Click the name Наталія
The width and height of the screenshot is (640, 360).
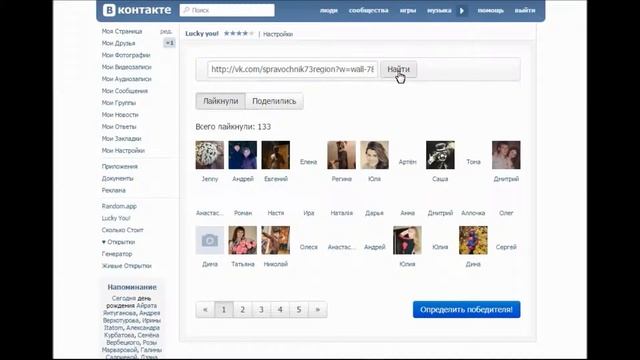point(342,213)
